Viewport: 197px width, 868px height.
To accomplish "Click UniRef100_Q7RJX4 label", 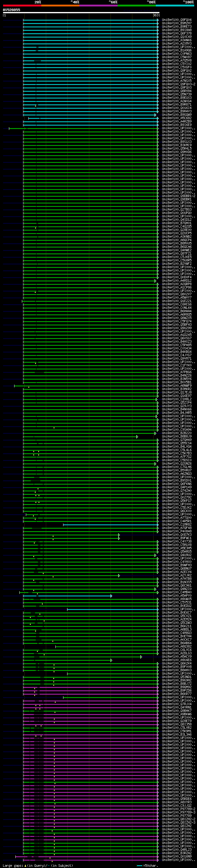I will (176, 704).
